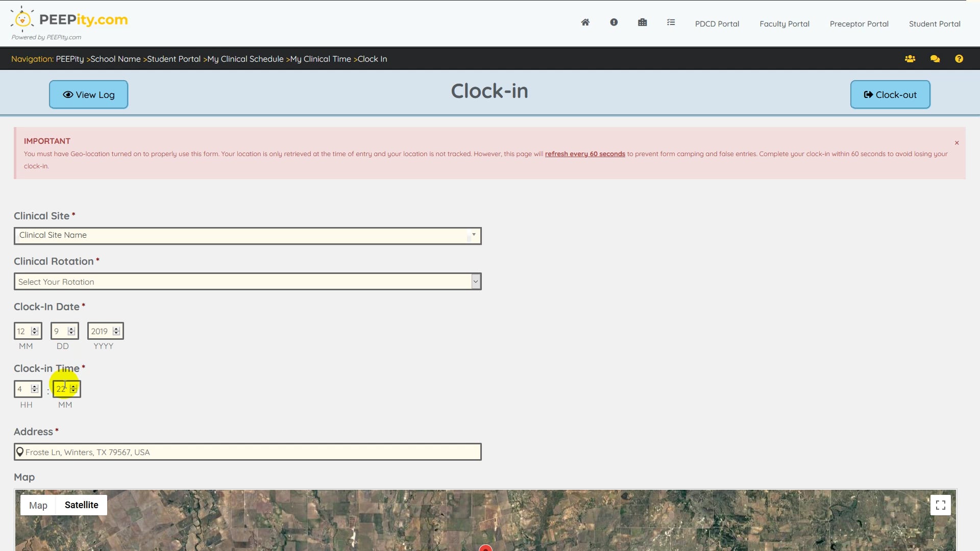Go to Student Portal breadcrumb link
This screenshot has height=551, width=980.
174,59
